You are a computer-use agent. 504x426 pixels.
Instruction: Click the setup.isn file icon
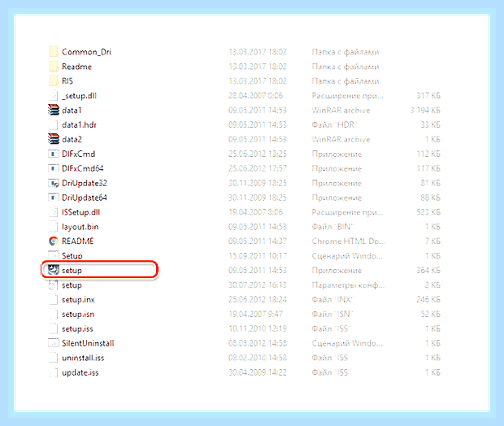[x=54, y=314]
